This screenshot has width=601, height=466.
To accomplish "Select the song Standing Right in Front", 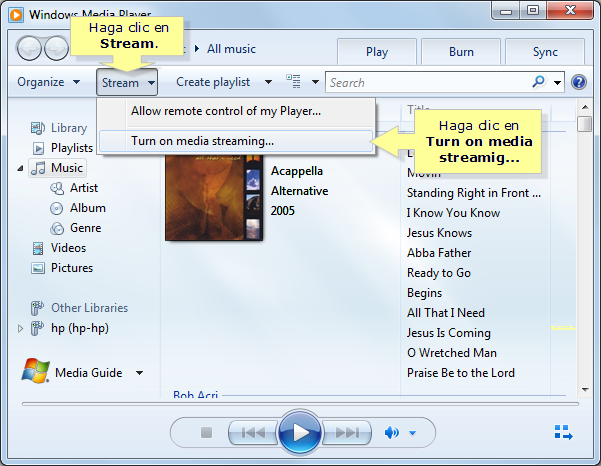I will click(474, 193).
